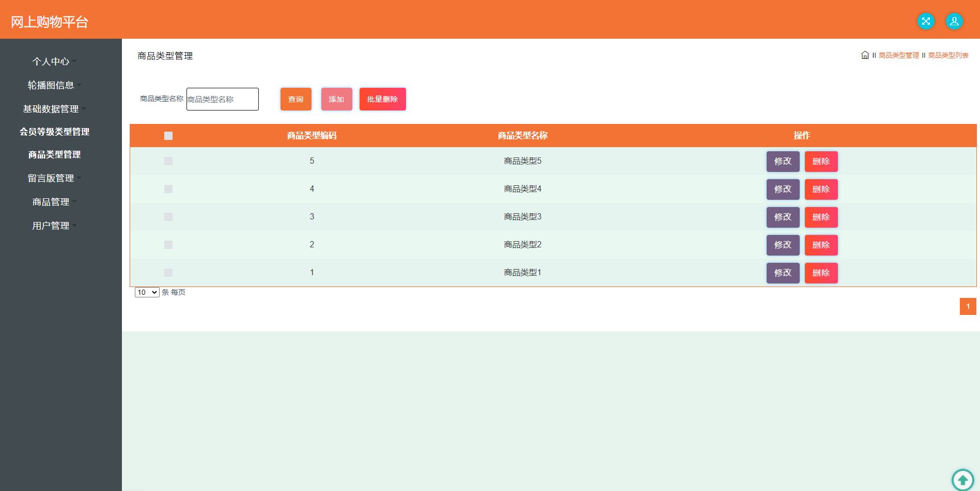The height and width of the screenshot is (491, 980).
Task: Go to pagination page 1
Action: (968, 306)
